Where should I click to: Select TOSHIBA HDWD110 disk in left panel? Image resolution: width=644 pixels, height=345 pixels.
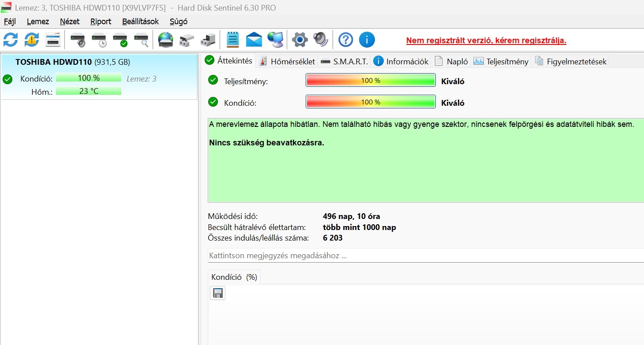pyautogui.click(x=99, y=77)
